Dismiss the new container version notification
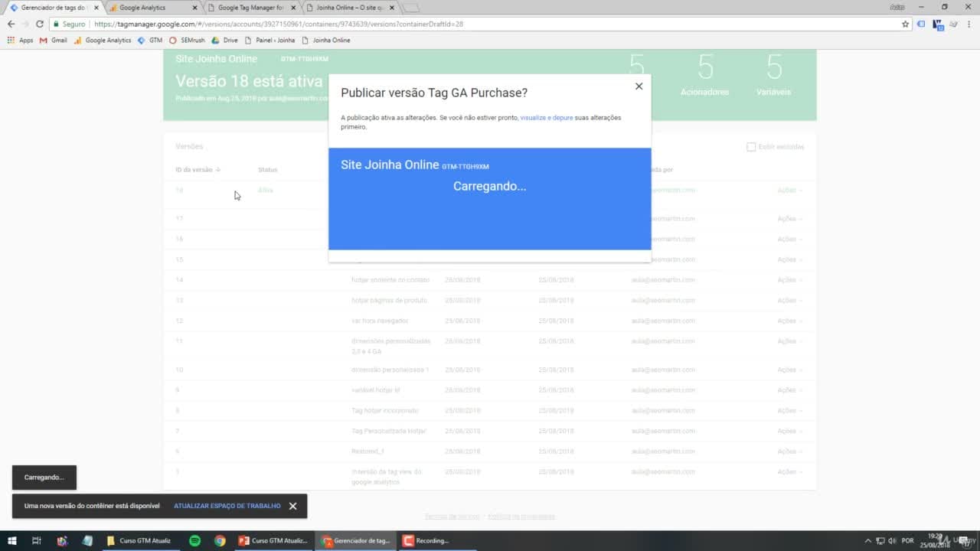 tap(292, 506)
